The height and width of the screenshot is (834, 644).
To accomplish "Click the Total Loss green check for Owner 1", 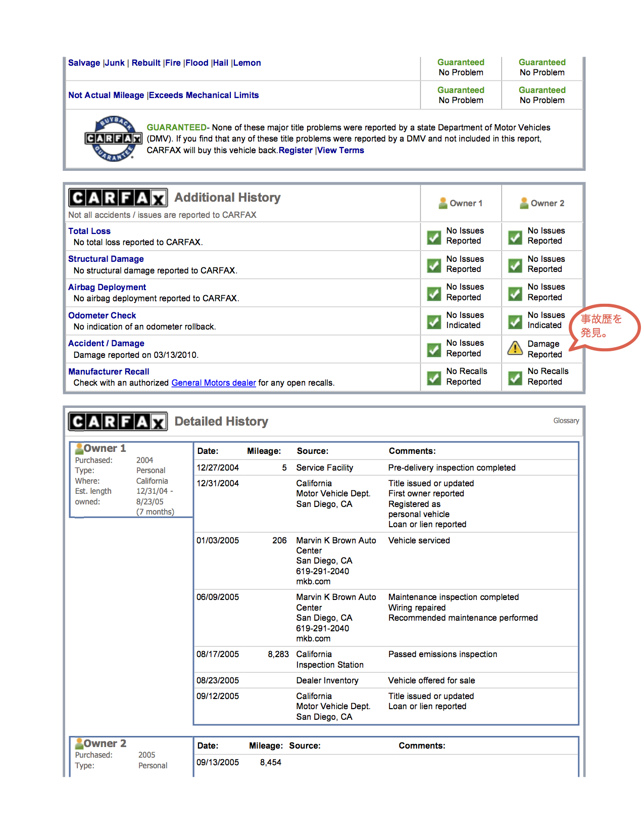I will pyautogui.click(x=434, y=237).
